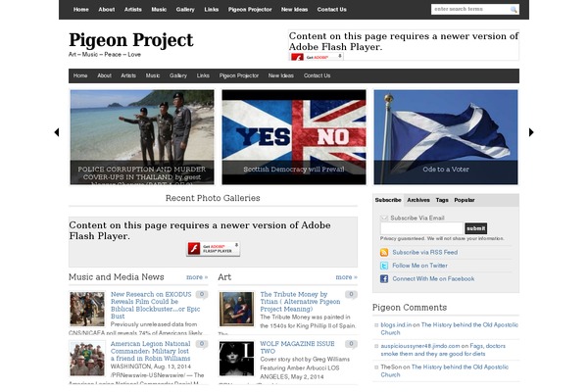Open comment bubble for Wolf Magazine article
The image size is (588, 392).
352,344
